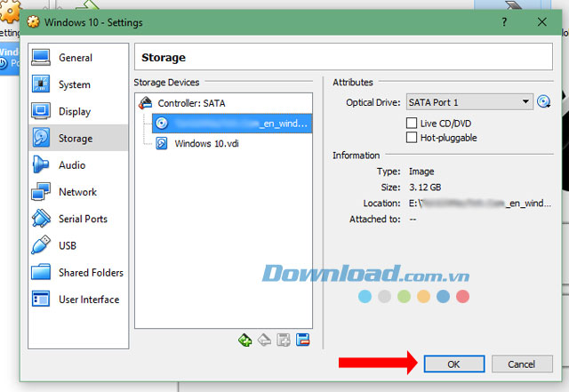This screenshot has height=392, width=569.
Task: Open the Shared Folders settings
Action: (x=78, y=273)
